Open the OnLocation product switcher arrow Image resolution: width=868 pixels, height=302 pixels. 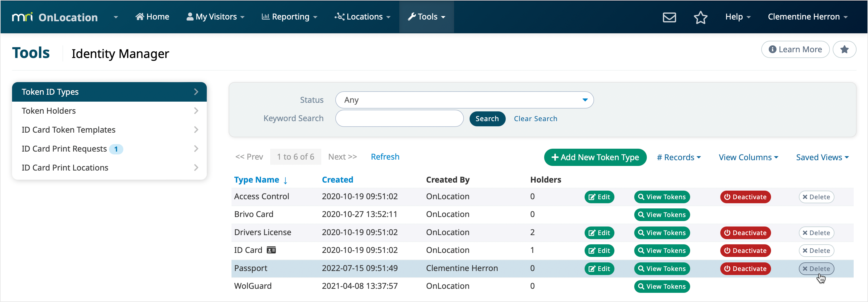coord(116,17)
